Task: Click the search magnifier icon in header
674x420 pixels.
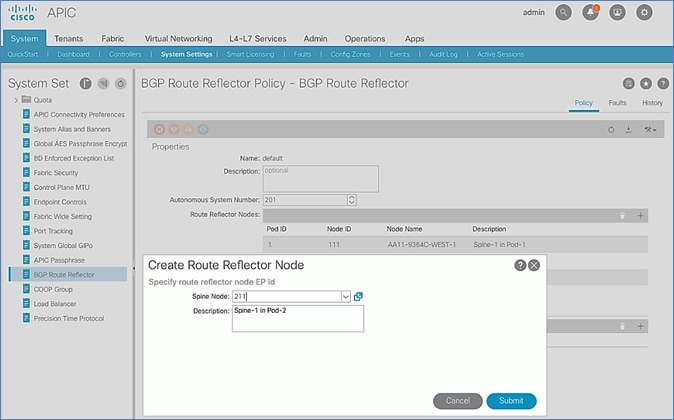Action: [563, 12]
